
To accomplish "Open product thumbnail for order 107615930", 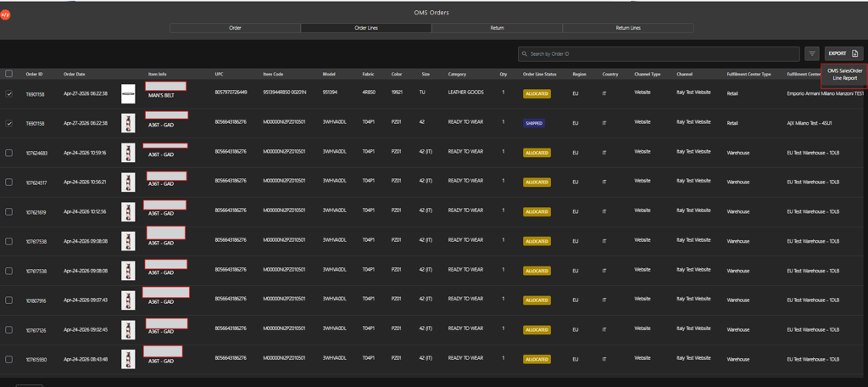I will click(x=128, y=359).
